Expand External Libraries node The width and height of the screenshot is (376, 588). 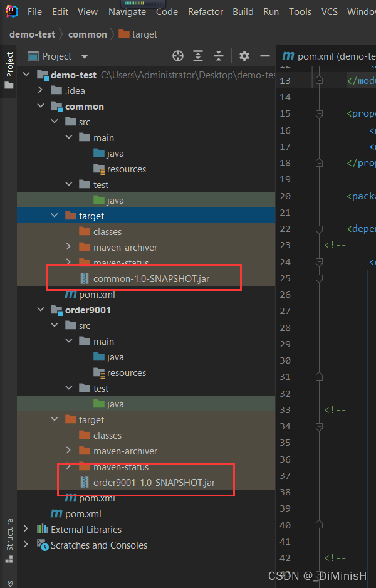26,528
